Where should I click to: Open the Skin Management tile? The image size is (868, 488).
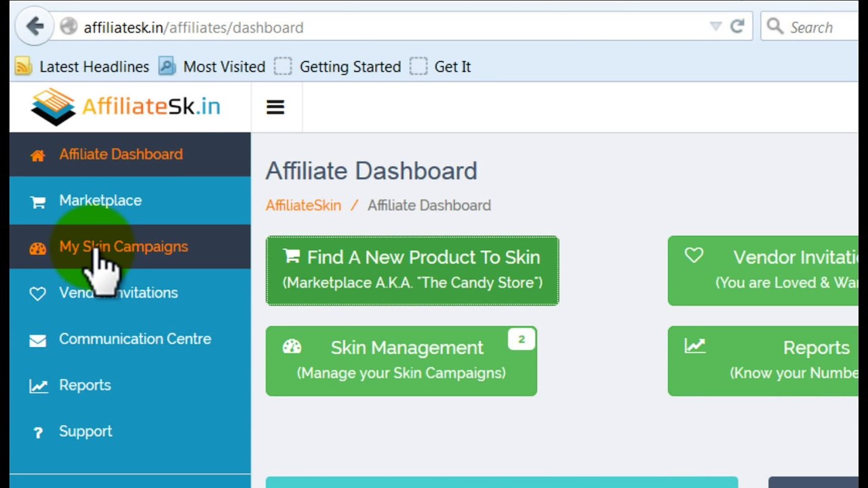click(x=401, y=361)
